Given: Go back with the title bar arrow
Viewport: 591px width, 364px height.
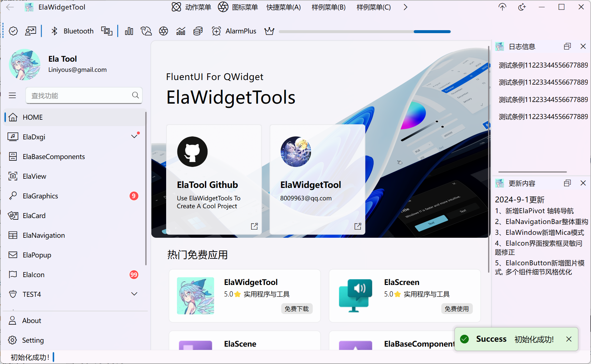Looking at the screenshot, I should (10, 7).
